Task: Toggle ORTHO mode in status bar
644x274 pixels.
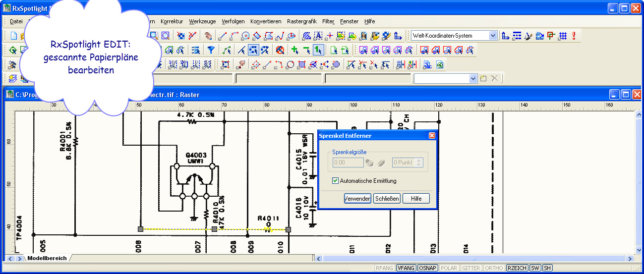Action: [494, 268]
